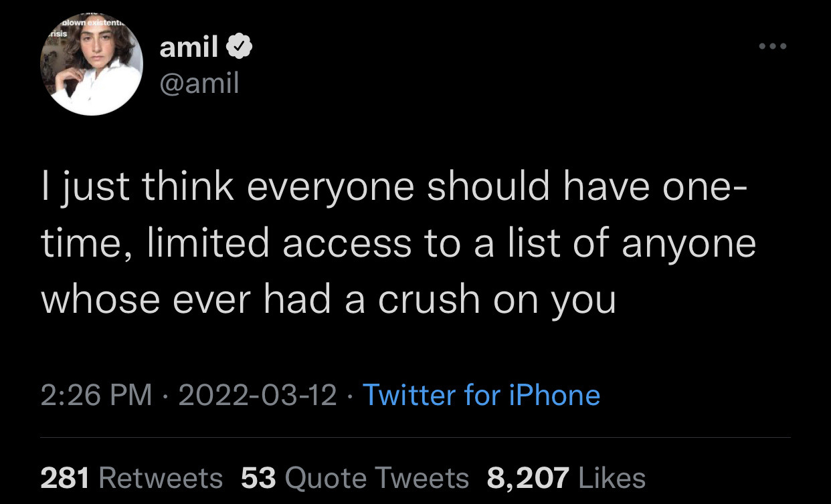This screenshot has width=831, height=504.
Task: Open the @amil handle link
Action: 199,84
